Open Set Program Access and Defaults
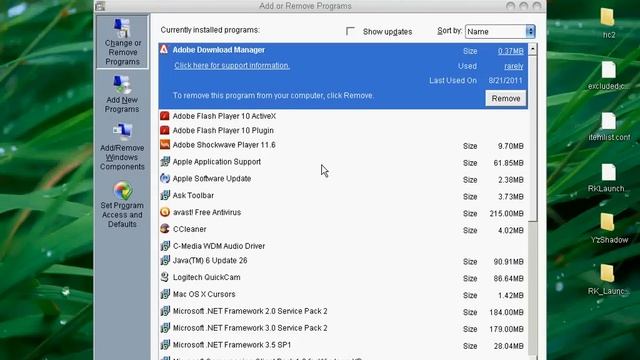This screenshot has height=360, width=640. [x=122, y=205]
